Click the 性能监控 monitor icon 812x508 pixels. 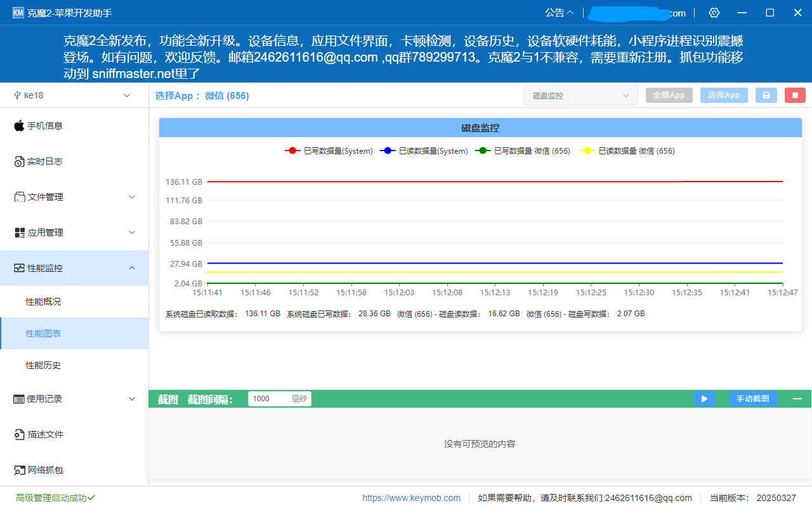19,268
